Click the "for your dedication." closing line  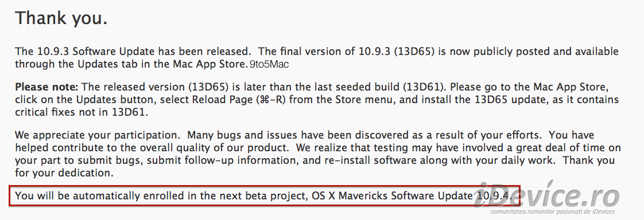64,173
